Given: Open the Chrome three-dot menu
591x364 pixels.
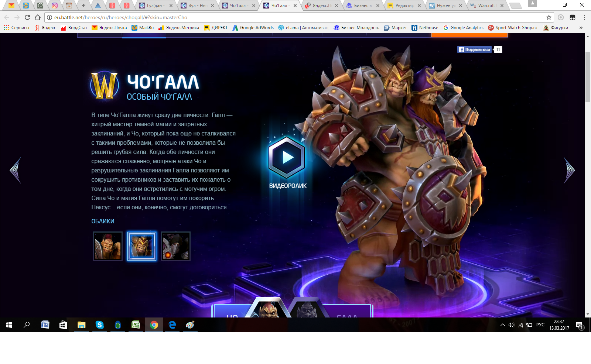Looking at the screenshot, I should click(x=584, y=17).
